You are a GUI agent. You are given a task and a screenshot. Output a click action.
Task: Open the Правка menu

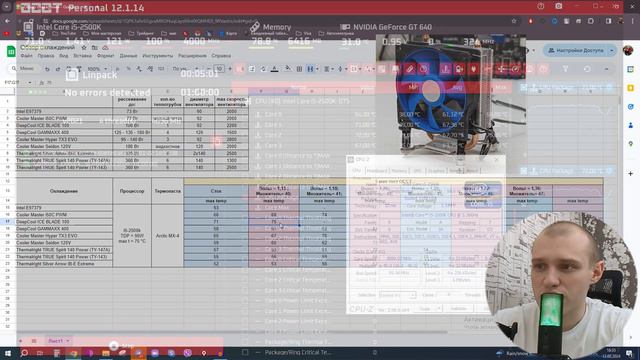[x=46, y=56]
